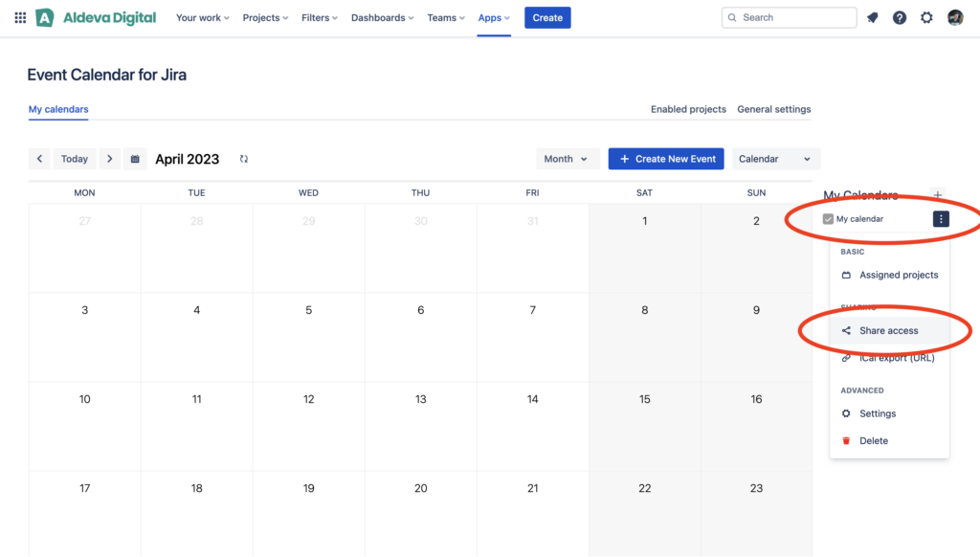The height and width of the screenshot is (557, 980).
Task: Expand the Teams menu
Action: pyautogui.click(x=446, y=17)
